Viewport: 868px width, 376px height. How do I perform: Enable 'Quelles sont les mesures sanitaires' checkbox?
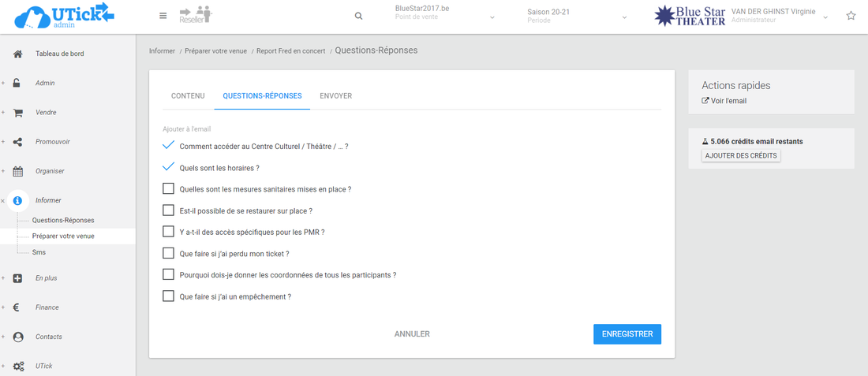click(x=168, y=189)
